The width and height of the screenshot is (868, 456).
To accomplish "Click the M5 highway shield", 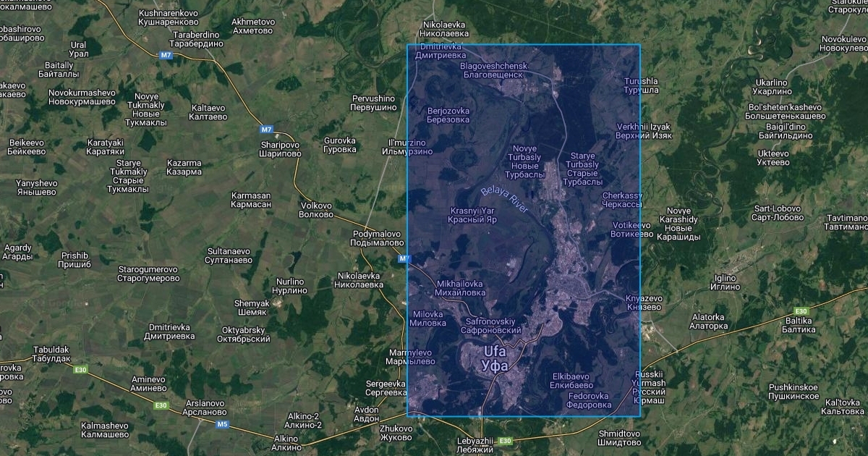I will click(222, 424).
